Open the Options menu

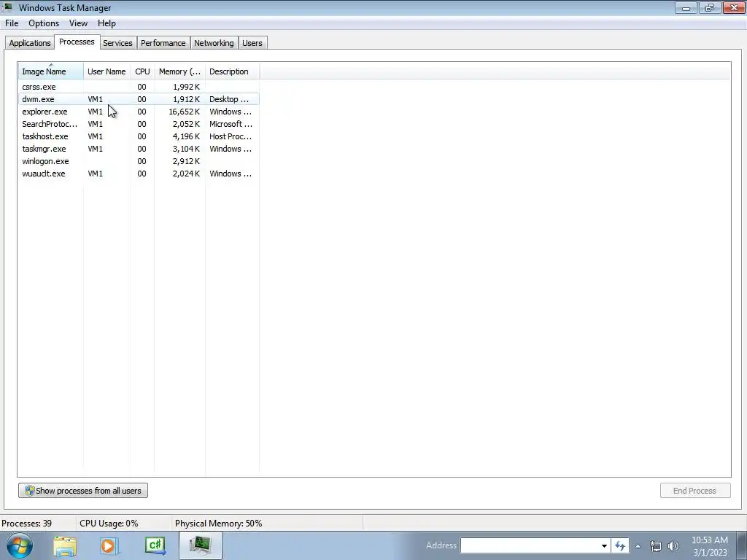[x=43, y=23]
